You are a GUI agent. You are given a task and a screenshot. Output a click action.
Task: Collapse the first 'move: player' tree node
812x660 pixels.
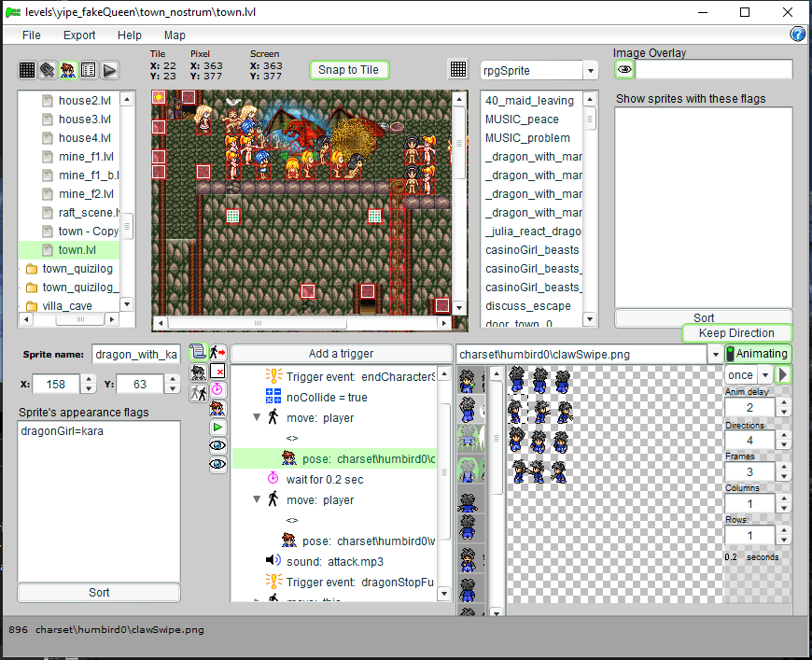258,418
